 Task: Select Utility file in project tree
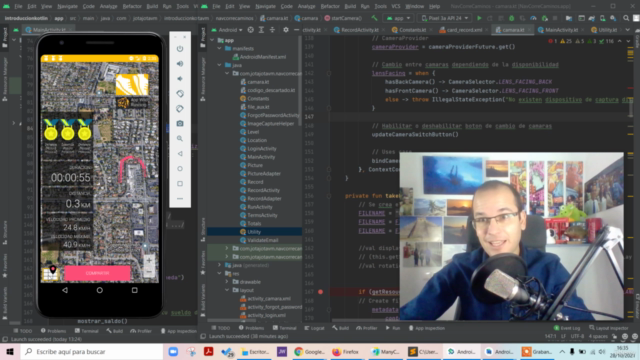point(253,232)
